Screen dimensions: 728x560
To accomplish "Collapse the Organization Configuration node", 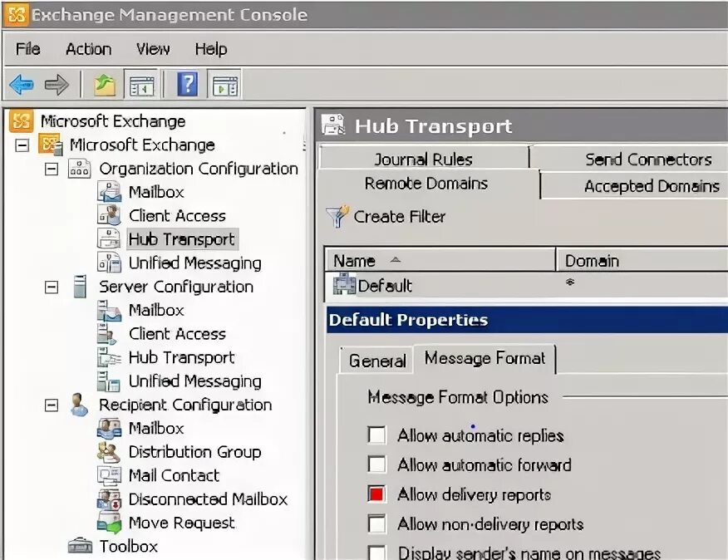I will (x=51, y=169).
